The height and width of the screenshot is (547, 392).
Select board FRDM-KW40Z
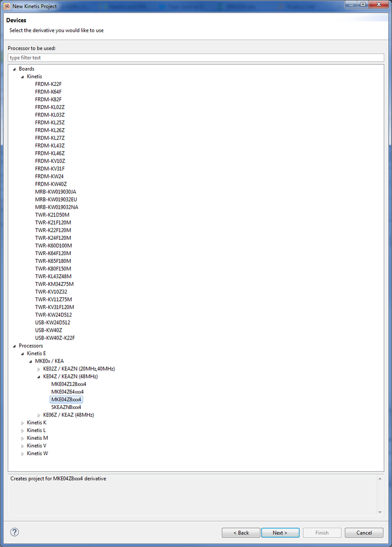(x=51, y=184)
